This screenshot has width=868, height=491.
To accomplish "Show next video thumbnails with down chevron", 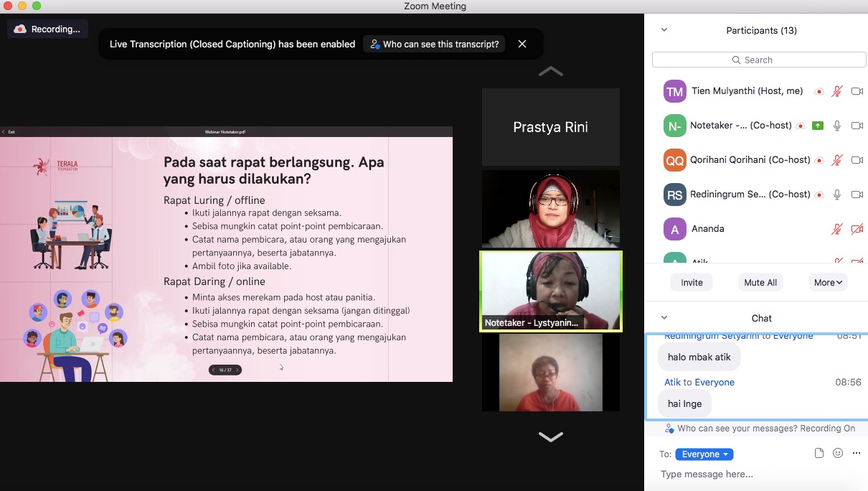I will [551, 436].
